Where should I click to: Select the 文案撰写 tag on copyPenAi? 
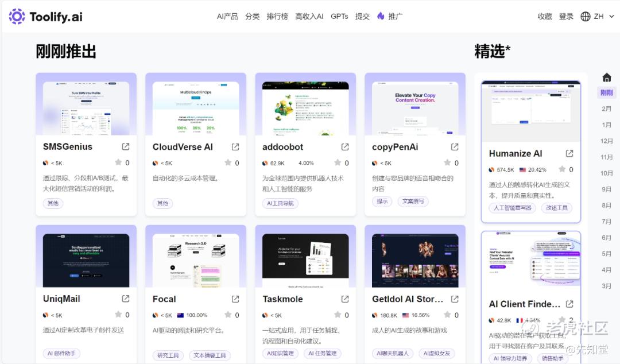(413, 202)
